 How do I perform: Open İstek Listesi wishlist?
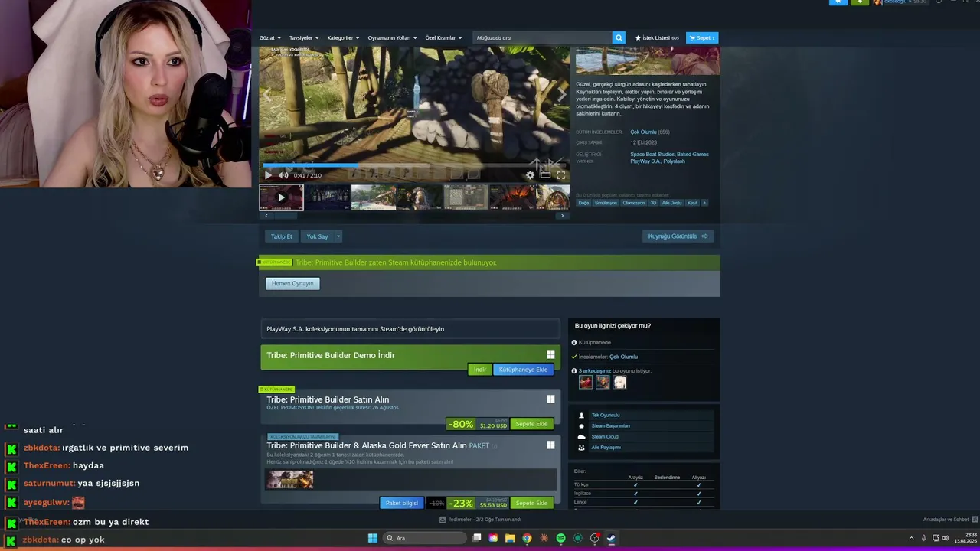click(657, 37)
